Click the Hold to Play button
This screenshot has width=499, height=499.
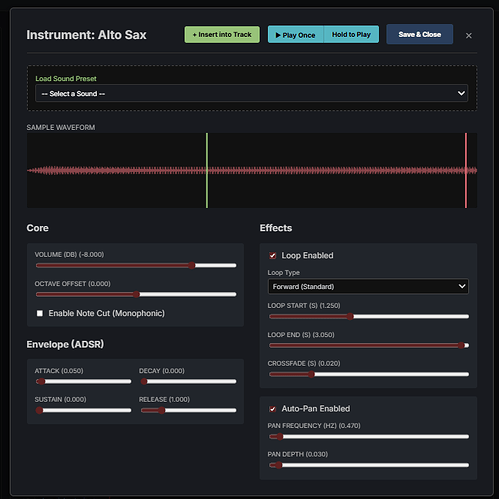(351, 35)
